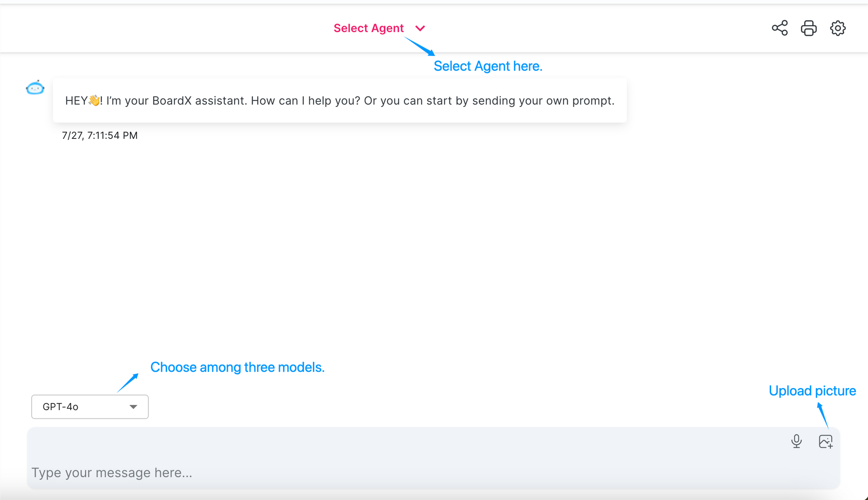Click the blue arrow above the upload icon
868x500 pixels.
coord(823,415)
